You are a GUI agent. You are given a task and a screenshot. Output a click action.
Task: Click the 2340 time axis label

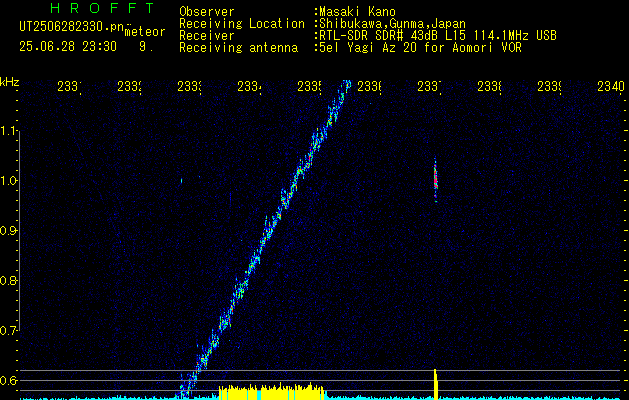[x=611, y=86]
